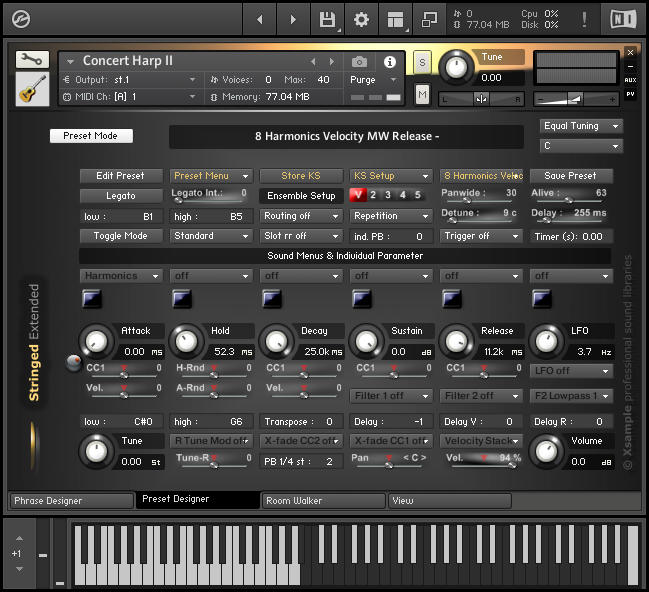Open the C key root dropdown
The image size is (649, 592).
(x=581, y=146)
